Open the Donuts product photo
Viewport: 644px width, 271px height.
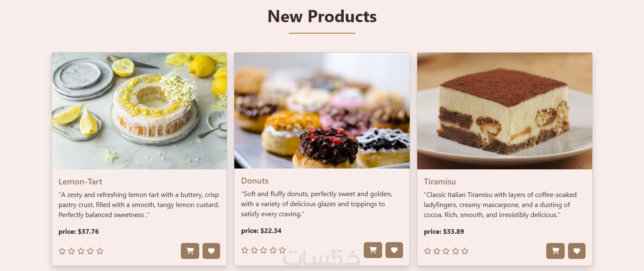(322, 110)
